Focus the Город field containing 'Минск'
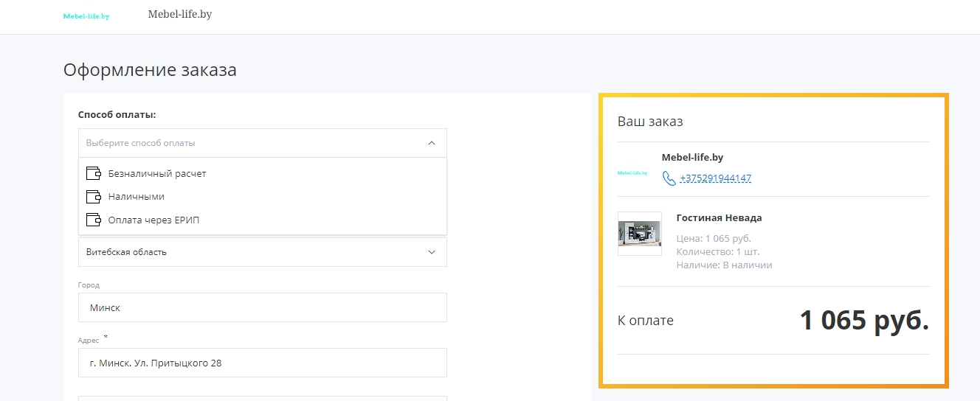The height and width of the screenshot is (401, 980). click(262, 307)
